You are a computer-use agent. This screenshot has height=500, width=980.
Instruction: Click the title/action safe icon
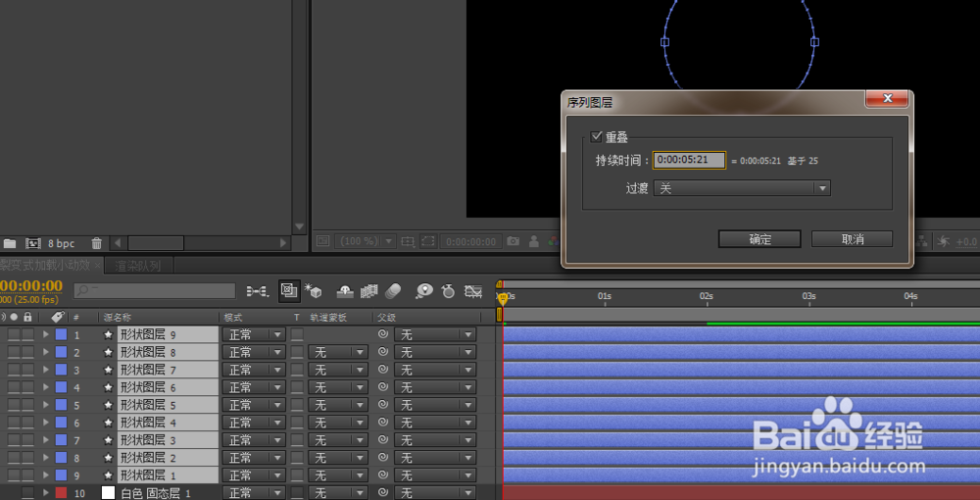pyautogui.click(x=408, y=241)
